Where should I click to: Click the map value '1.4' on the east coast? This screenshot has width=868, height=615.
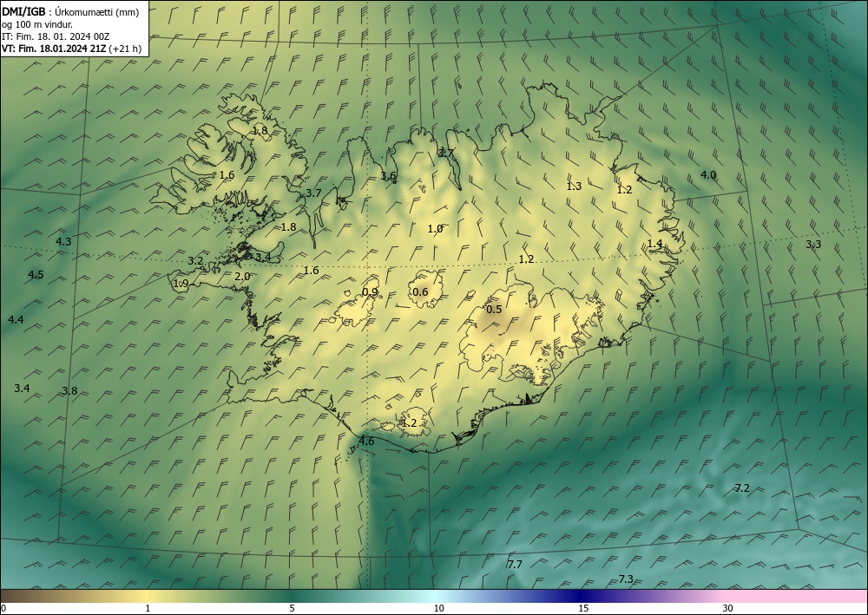(654, 244)
